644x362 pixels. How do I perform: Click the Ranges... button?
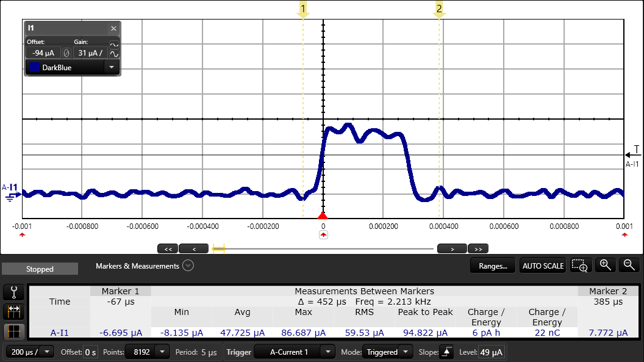coord(493,266)
